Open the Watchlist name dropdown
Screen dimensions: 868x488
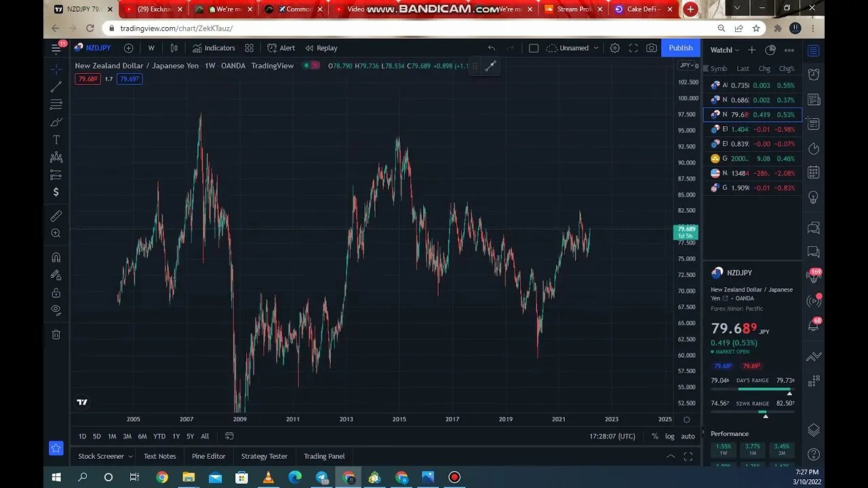724,50
